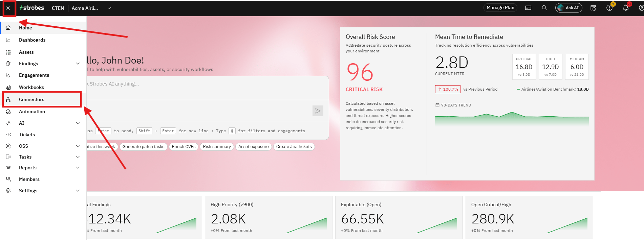
Task: Click the Strobes logo
Action: tap(32, 8)
